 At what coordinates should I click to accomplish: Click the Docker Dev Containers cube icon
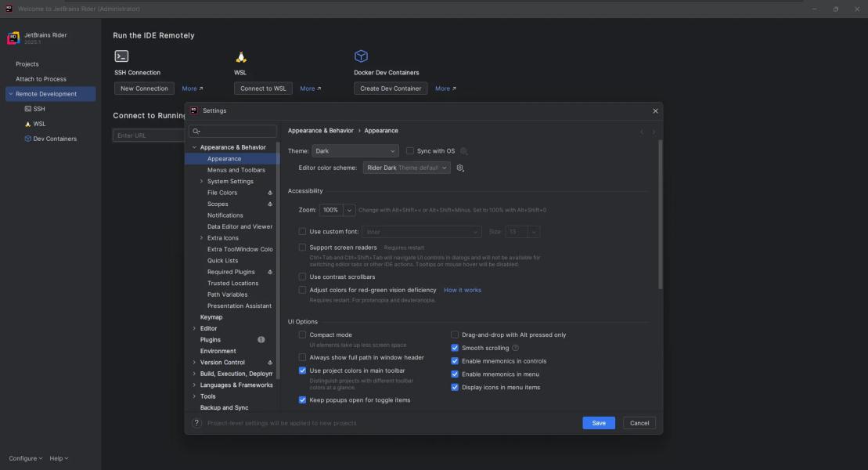tap(361, 56)
